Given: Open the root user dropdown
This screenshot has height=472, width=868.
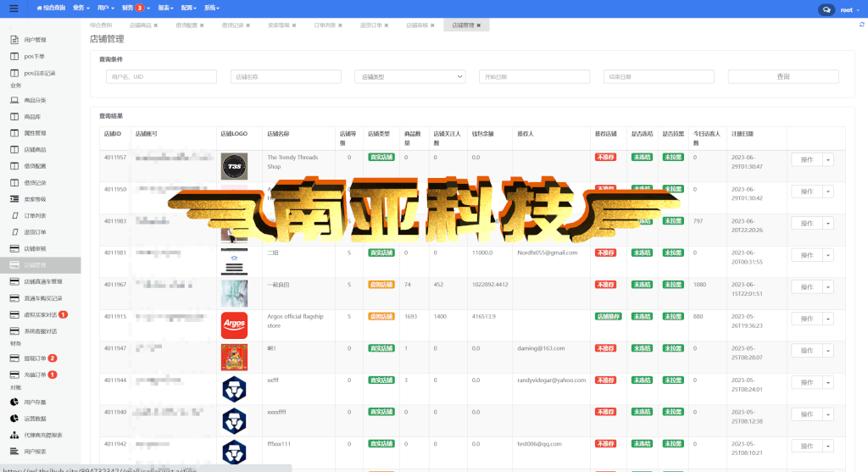Looking at the screenshot, I should (x=850, y=10).
